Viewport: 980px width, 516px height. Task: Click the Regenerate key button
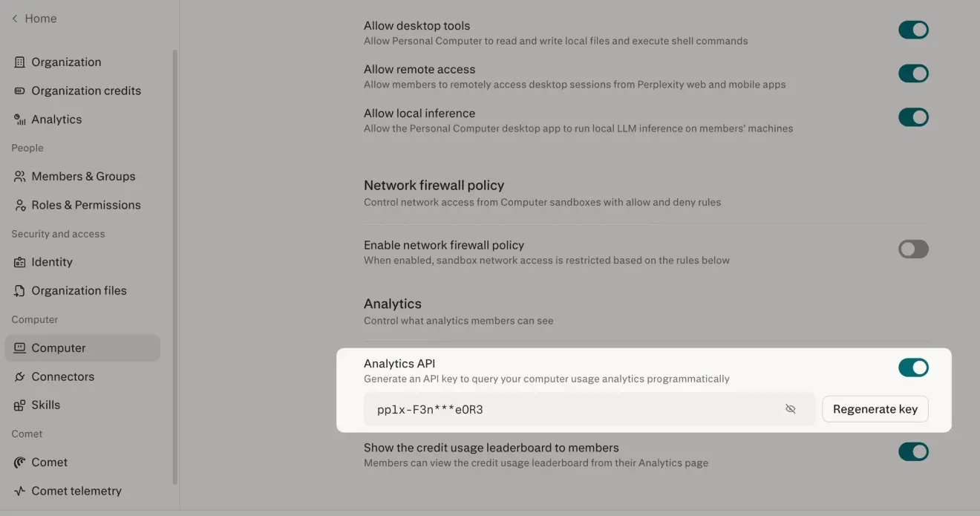coord(875,409)
